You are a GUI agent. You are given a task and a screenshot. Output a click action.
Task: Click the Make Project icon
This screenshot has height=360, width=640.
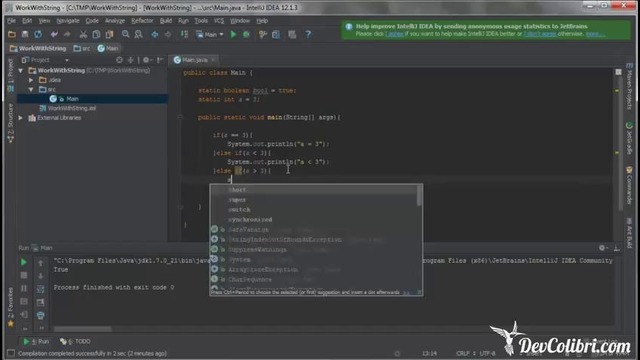(184, 35)
